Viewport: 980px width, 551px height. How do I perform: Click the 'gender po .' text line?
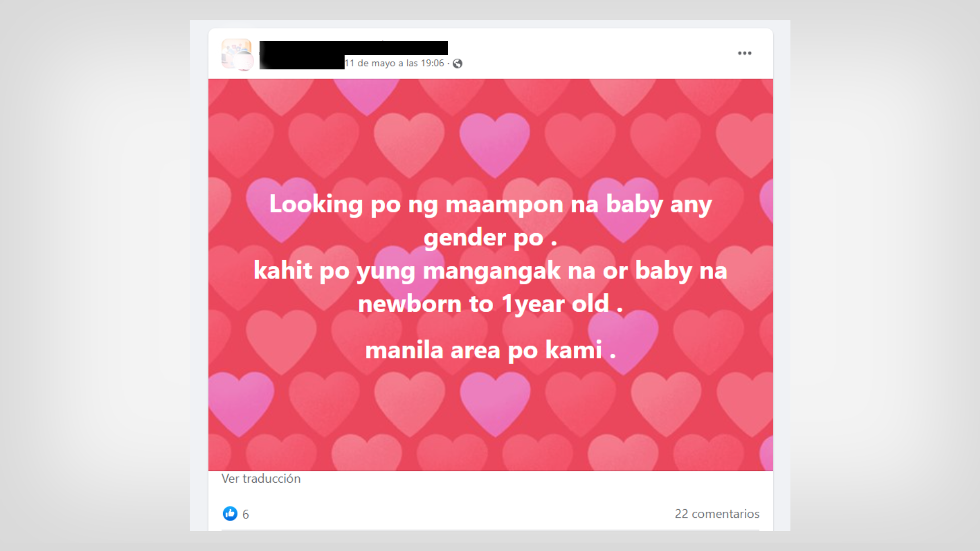point(490,238)
